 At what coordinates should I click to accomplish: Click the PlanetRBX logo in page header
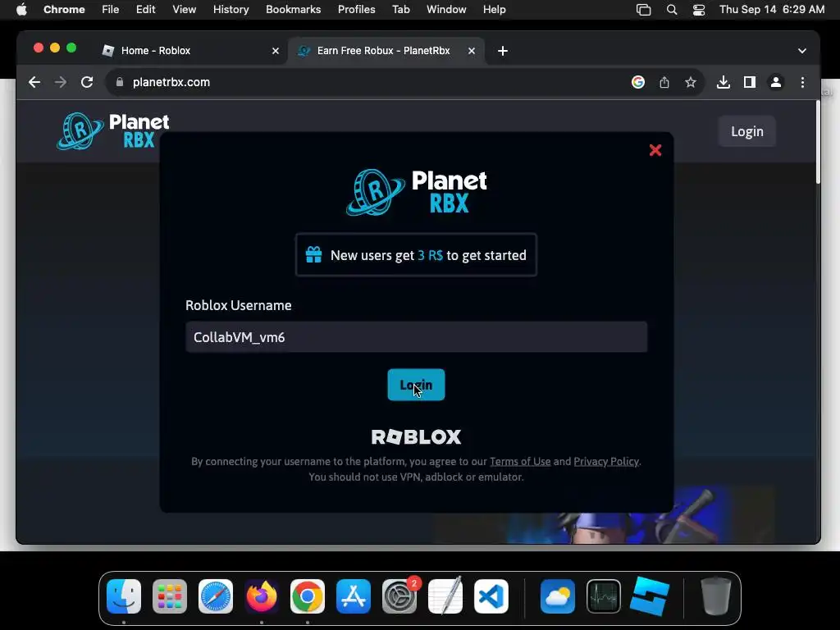(113, 130)
